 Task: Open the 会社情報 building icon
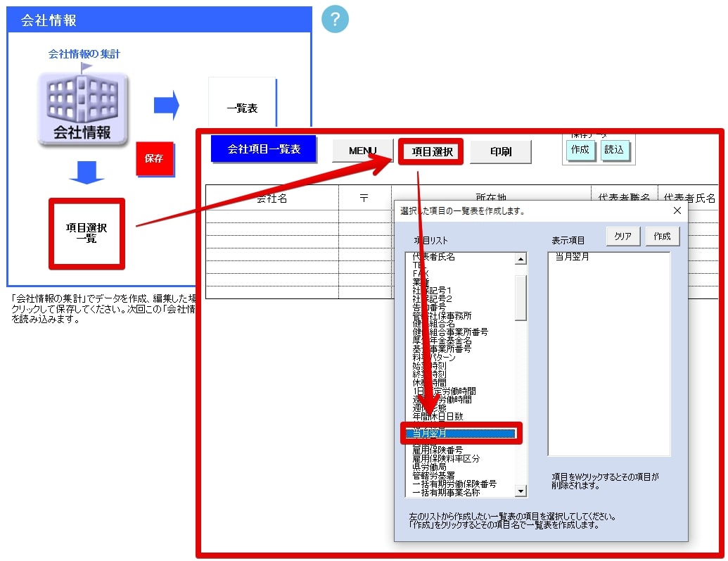click(82, 108)
